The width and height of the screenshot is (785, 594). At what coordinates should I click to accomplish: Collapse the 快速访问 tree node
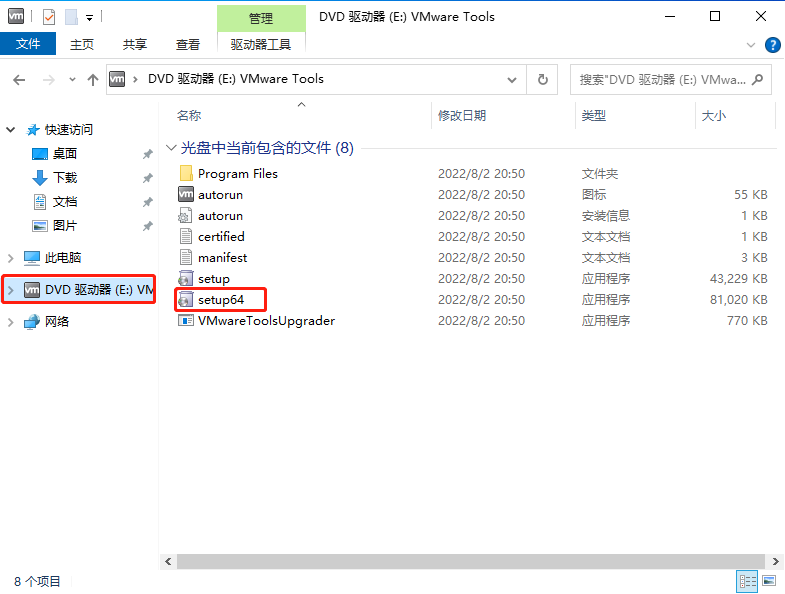[11, 130]
